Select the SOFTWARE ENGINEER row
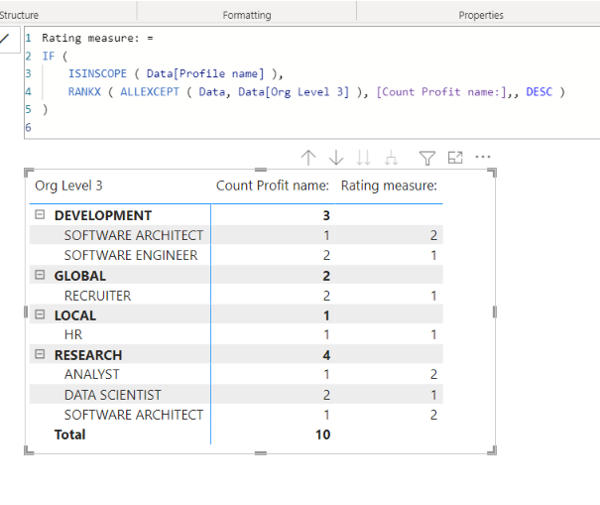 236,255
